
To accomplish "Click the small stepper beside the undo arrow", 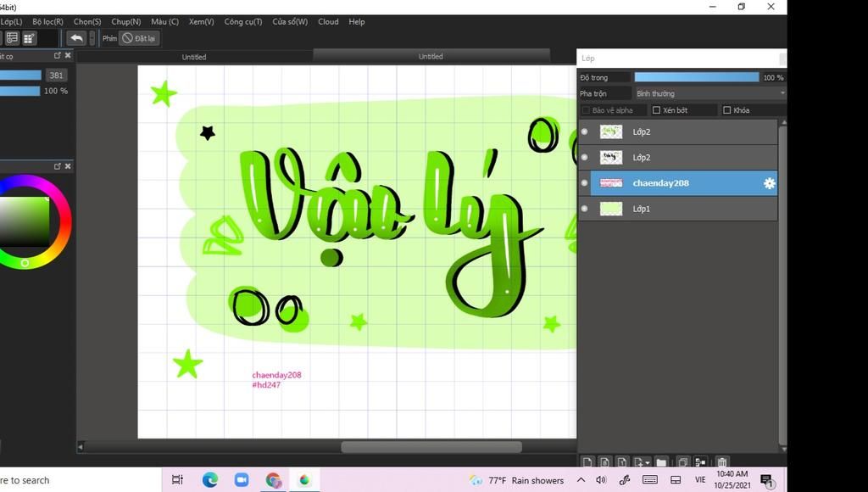I will pyautogui.click(x=92, y=38).
